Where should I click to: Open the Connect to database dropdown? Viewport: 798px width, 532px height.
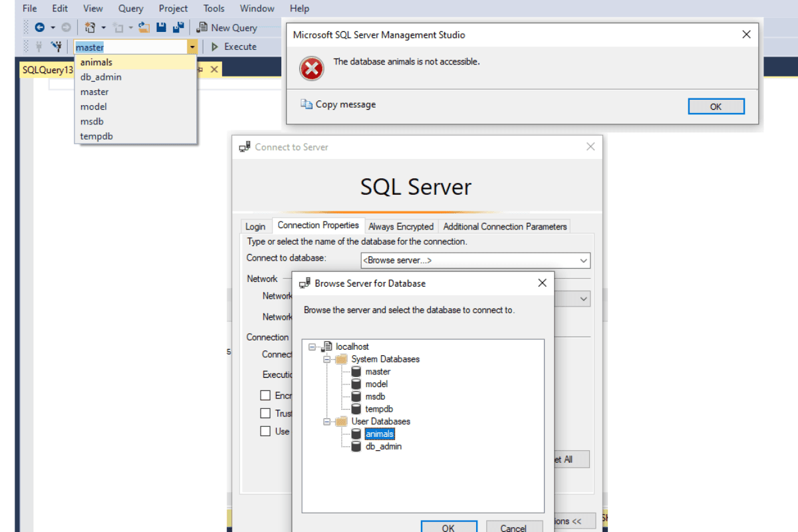coord(584,260)
